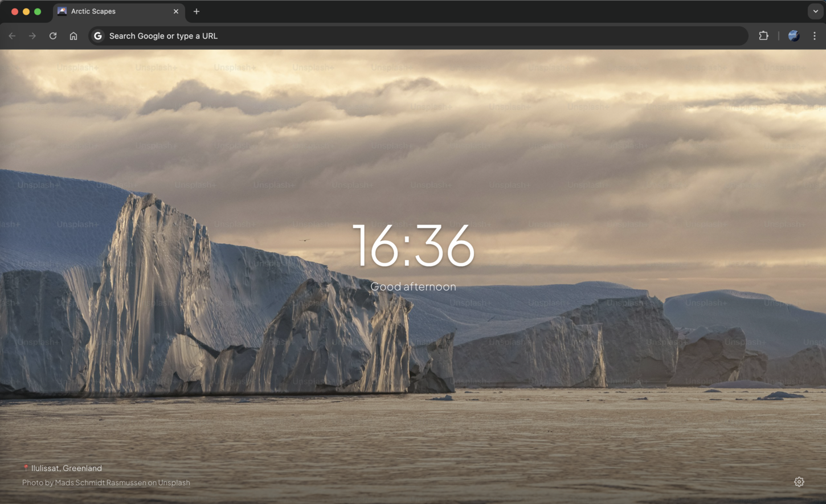Image resolution: width=826 pixels, height=504 pixels.
Task: Open Chrome's three-dot menu
Action: pos(815,36)
